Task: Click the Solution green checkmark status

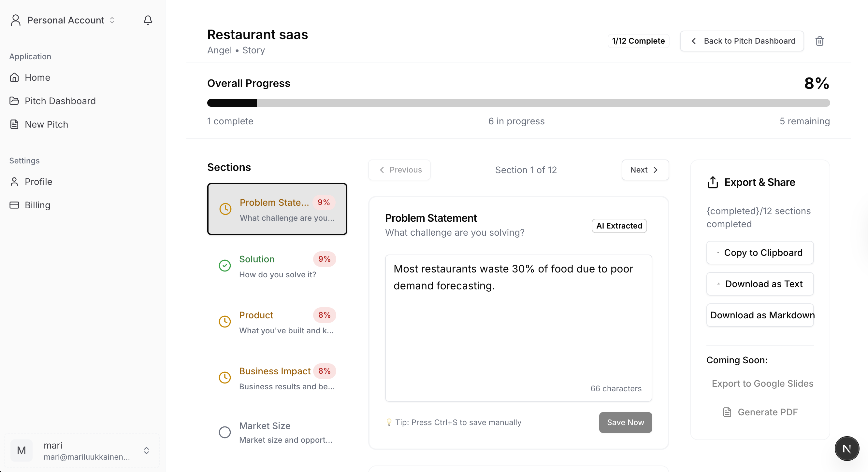Action: click(225, 266)
